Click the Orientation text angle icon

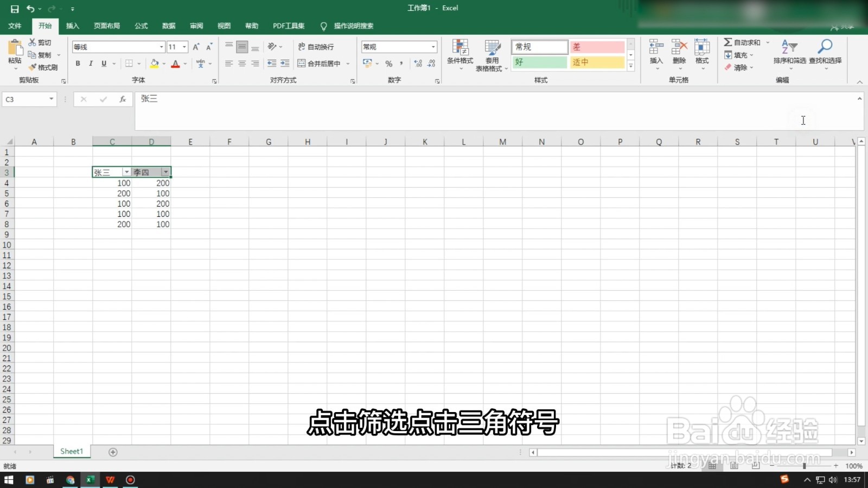tap(272, 47)
